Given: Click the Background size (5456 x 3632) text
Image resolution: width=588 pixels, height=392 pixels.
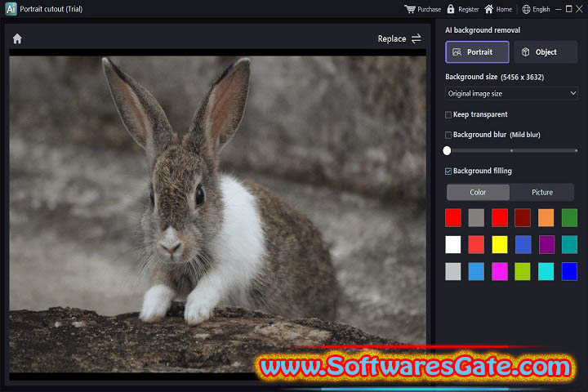Looking at the screenshot, I should coord(494,77).
